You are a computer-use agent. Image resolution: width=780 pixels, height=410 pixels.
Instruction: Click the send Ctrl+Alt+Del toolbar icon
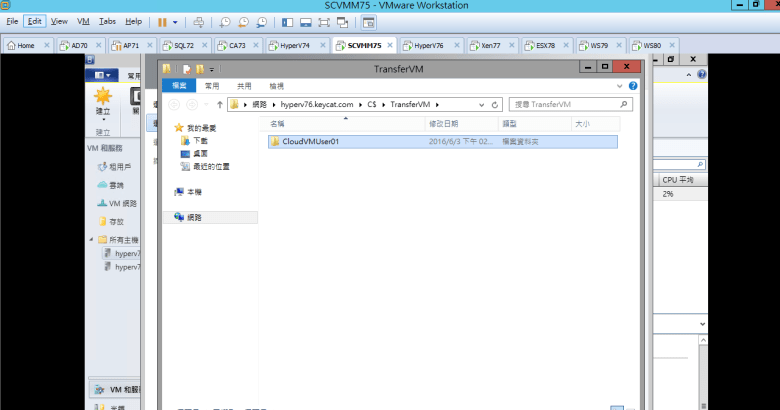click(x=199, y=21)
